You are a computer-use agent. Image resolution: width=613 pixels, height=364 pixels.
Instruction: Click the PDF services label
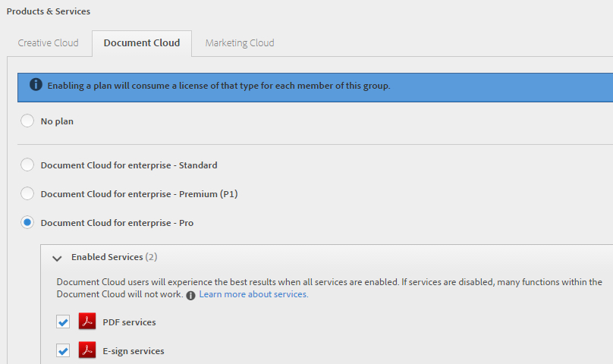[x=129, y=322]
